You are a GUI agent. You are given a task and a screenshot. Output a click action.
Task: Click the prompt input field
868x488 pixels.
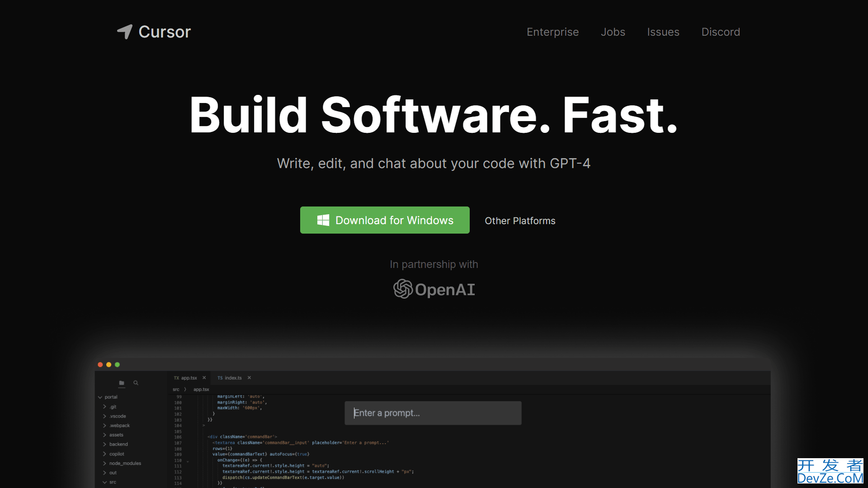click(x=433, y=413)
